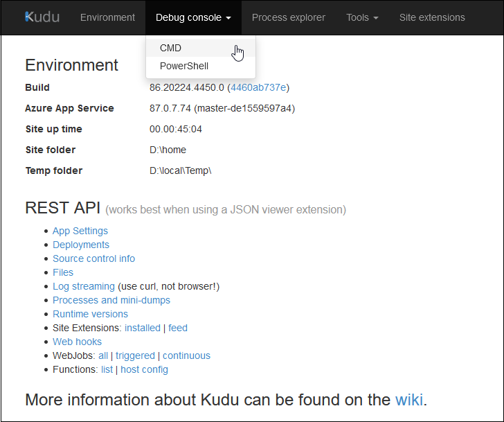Open Processes and mini-dumps link
The width and height of the screenshot is (504, 422).
click(111, 300)
